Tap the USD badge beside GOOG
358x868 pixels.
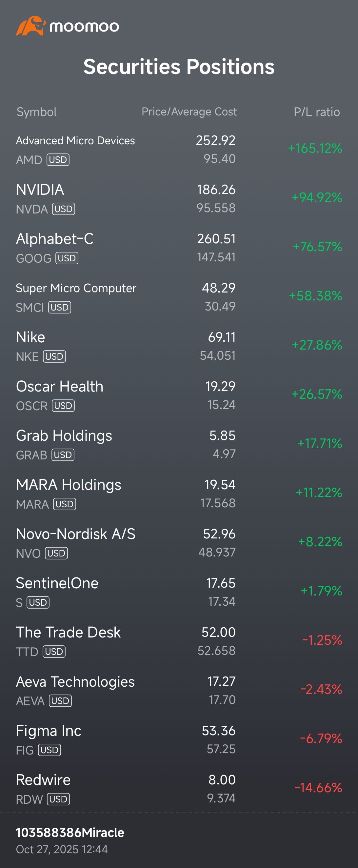point(67,258)
